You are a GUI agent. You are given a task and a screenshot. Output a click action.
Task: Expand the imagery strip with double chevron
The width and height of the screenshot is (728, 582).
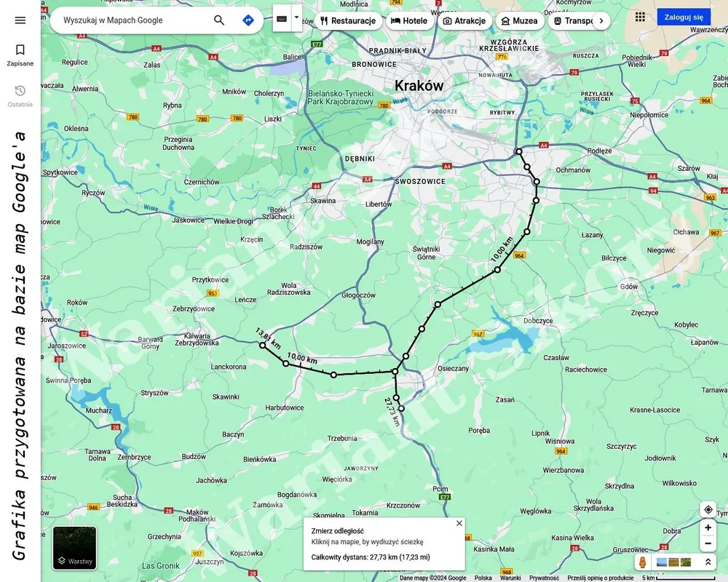[x=708, y=562]
